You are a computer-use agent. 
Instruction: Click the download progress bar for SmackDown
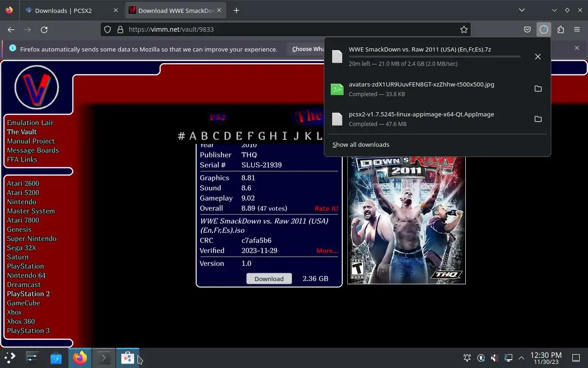click(435, 57)
